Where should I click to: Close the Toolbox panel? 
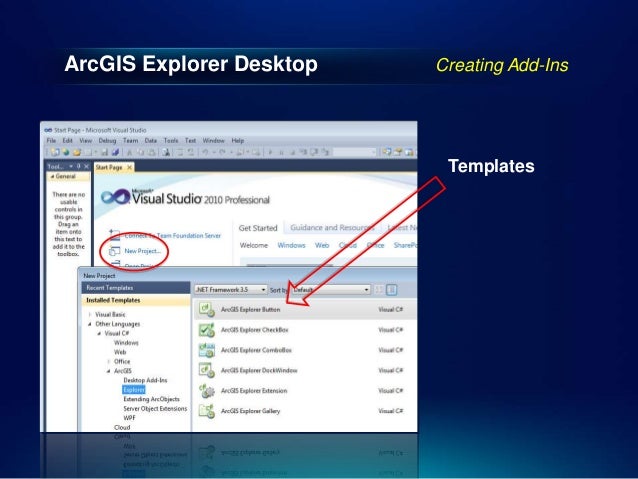pyautogui.click(x=86, y=166)
